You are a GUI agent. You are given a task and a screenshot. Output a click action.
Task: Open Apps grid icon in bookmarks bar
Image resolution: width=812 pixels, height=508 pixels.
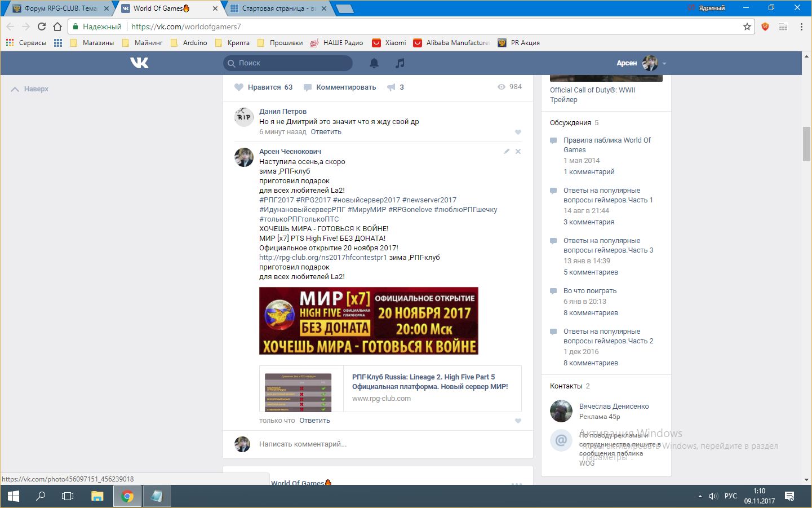point(58,43)
